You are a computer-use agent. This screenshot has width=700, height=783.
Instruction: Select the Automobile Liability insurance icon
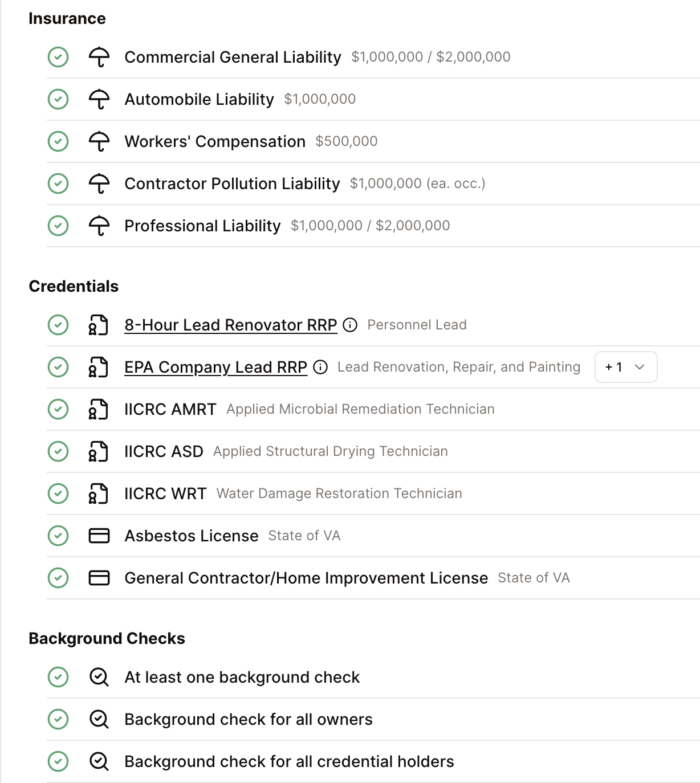point(99,99)
